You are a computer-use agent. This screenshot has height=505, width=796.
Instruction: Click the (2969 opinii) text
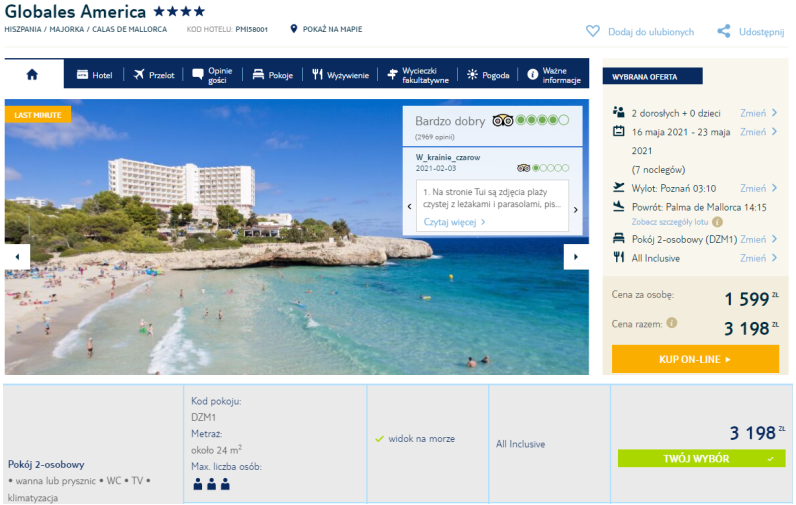point(435,137)
